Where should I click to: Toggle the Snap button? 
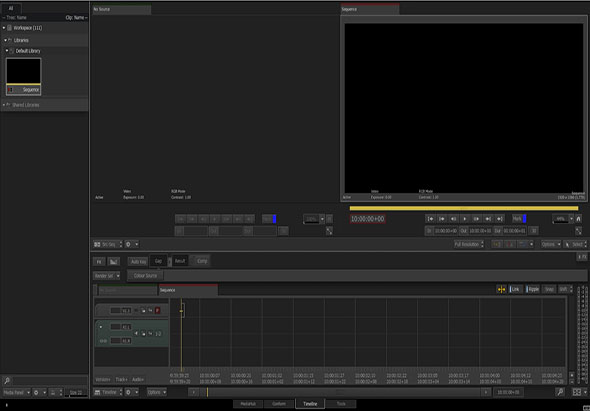(x=549, y=289)
